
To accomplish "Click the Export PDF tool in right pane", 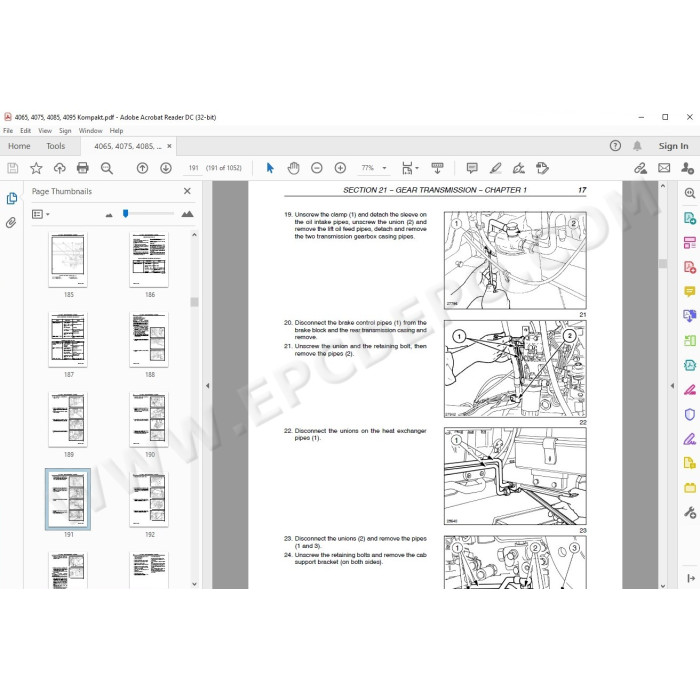I will pyautogui.click(x=690, y=218).
